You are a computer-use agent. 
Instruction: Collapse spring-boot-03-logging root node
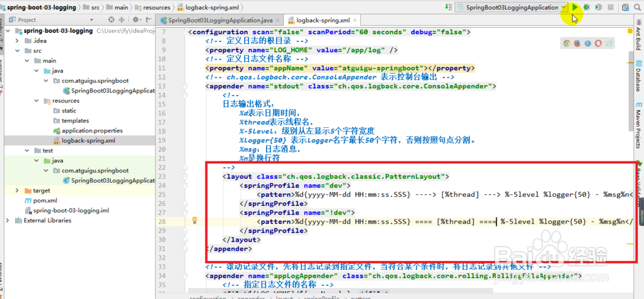(x=7, y=31)
